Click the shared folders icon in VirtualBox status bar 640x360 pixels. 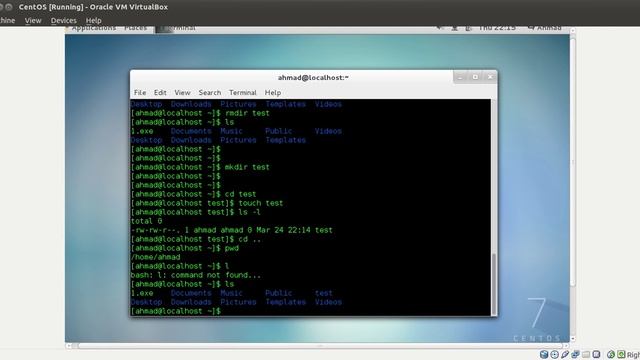(586, 354)
